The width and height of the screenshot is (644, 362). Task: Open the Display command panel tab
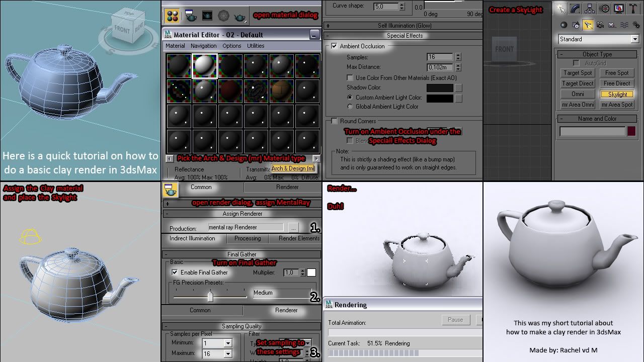pos(619,9)
